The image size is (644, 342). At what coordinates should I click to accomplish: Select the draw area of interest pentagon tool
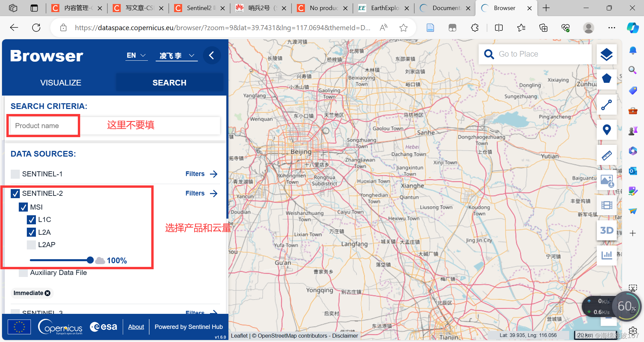(606, 79)
